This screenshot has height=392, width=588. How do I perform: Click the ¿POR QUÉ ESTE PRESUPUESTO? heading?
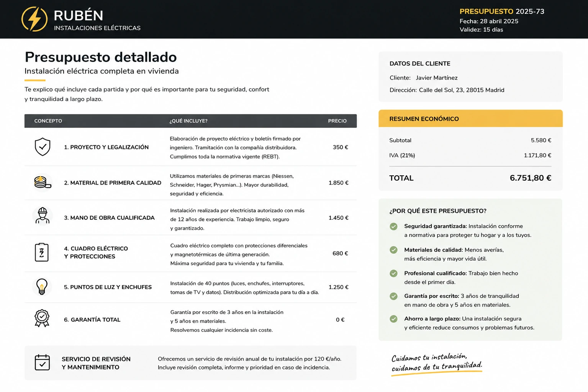click(x=438, y=211)
